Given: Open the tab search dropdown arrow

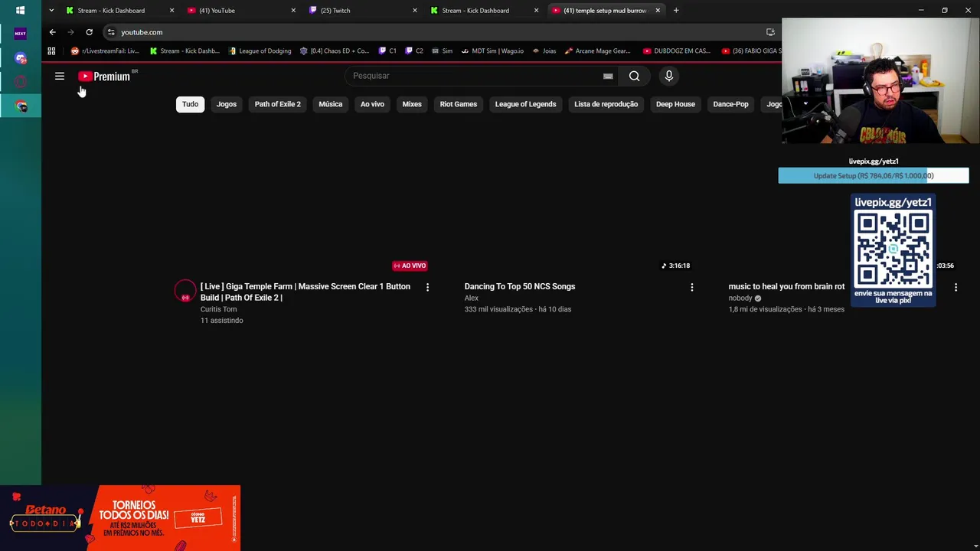Looking at the screenshot, I should 51,11.
